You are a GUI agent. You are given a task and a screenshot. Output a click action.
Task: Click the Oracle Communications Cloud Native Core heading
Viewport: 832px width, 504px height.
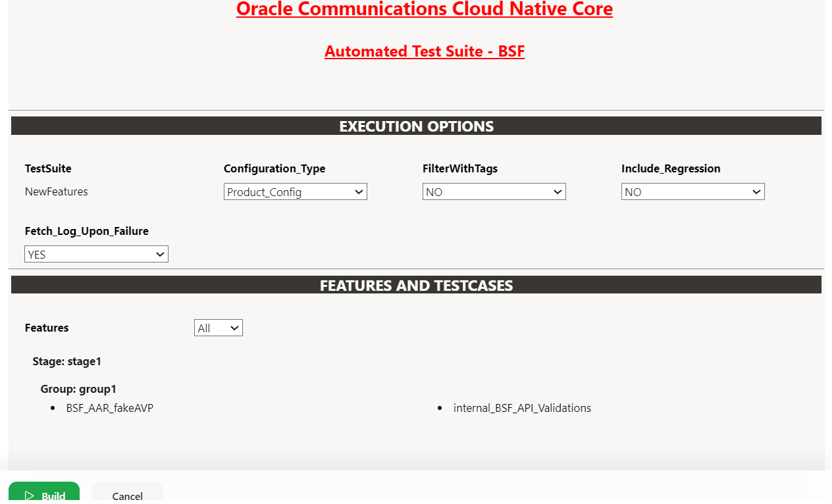(x=425, y=9)
